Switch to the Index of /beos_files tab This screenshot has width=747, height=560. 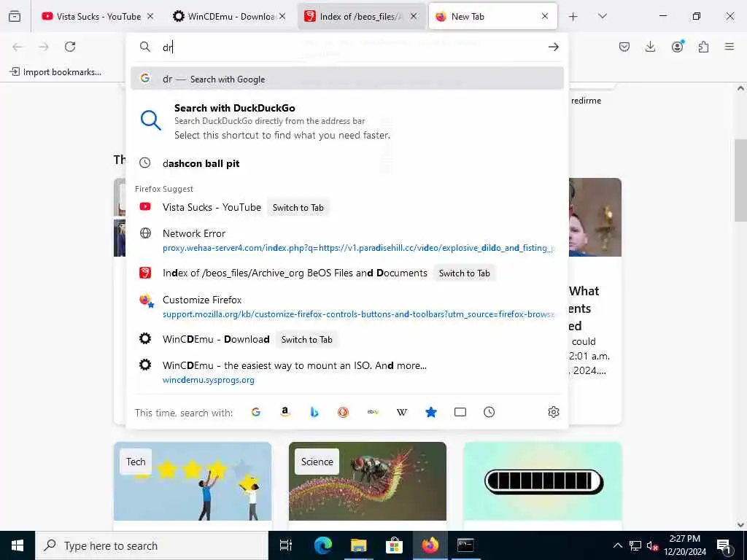click(361, 16)
